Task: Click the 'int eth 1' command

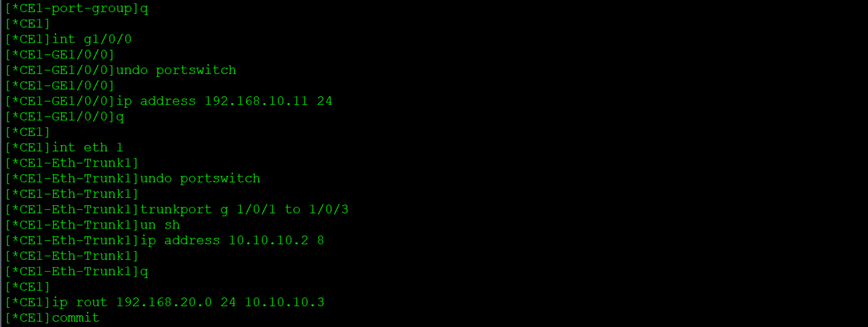Action: coord(87,148)
